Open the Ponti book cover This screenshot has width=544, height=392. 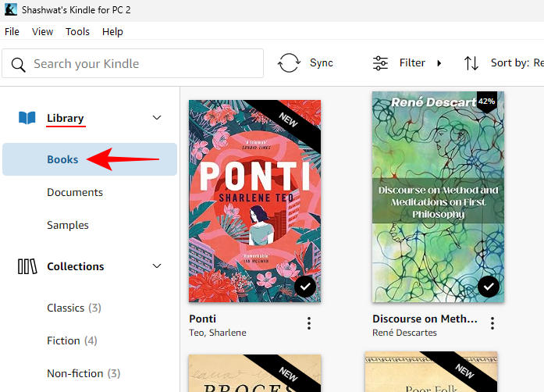(254, 201)
